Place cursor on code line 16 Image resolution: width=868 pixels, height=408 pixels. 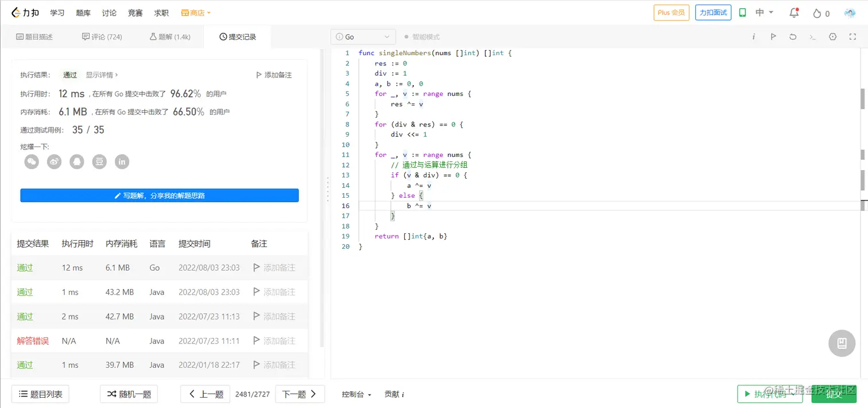(x=609, y=206)
